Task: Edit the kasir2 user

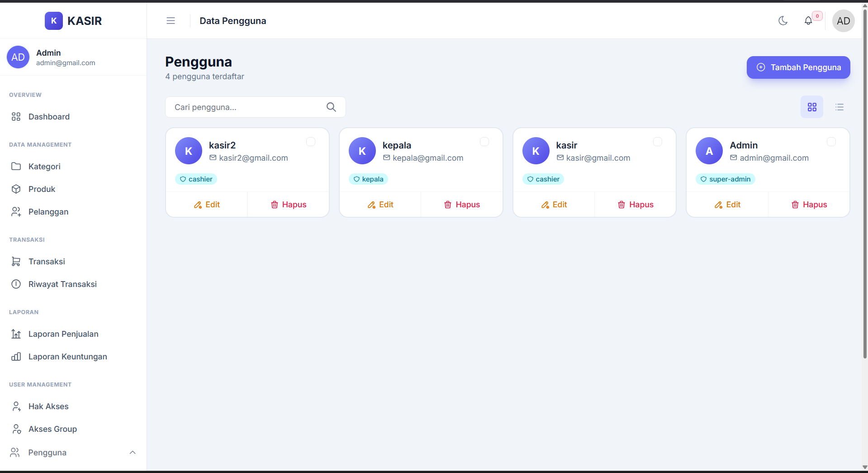Action: pos(207,205)
